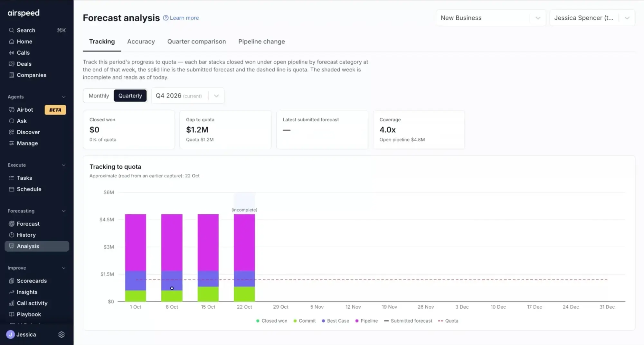This screenshot has width=644, height=345.
Task: Open Discover grid icon
Action: pos(12,132)
